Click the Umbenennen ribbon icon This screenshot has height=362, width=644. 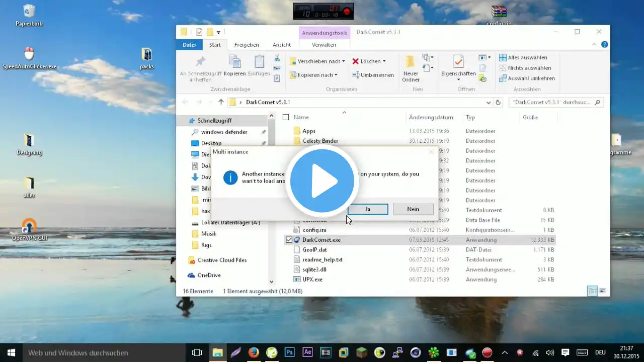click(x=355, y=75)
